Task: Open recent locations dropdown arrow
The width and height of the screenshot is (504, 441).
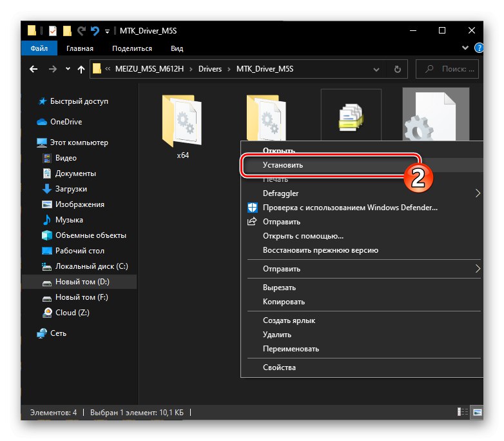Action: (x=68, y=68)
